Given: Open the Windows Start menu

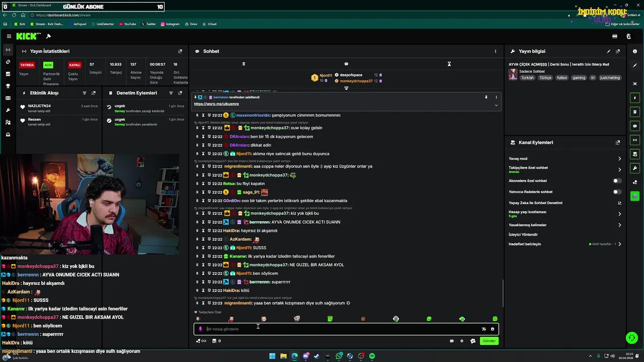Looking at the screenshot, I should [x=272, y=356].
